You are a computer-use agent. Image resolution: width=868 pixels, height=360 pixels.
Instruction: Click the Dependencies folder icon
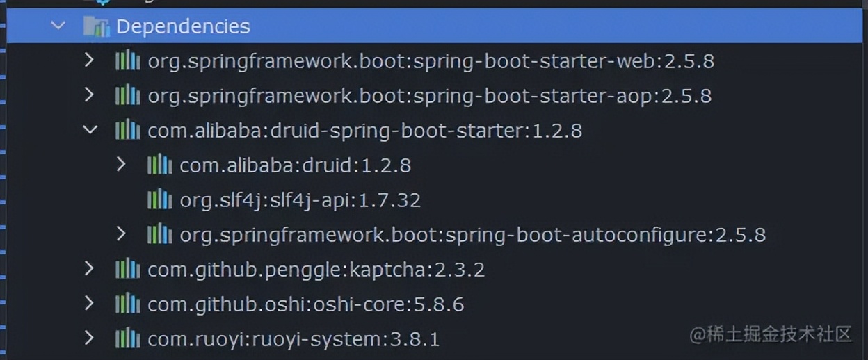click(x=97, y=27)
